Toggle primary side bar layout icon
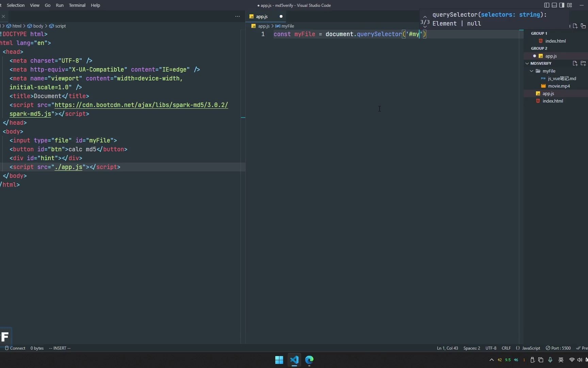Viewport: 588px width, 368px height. [x=546, y=5]
